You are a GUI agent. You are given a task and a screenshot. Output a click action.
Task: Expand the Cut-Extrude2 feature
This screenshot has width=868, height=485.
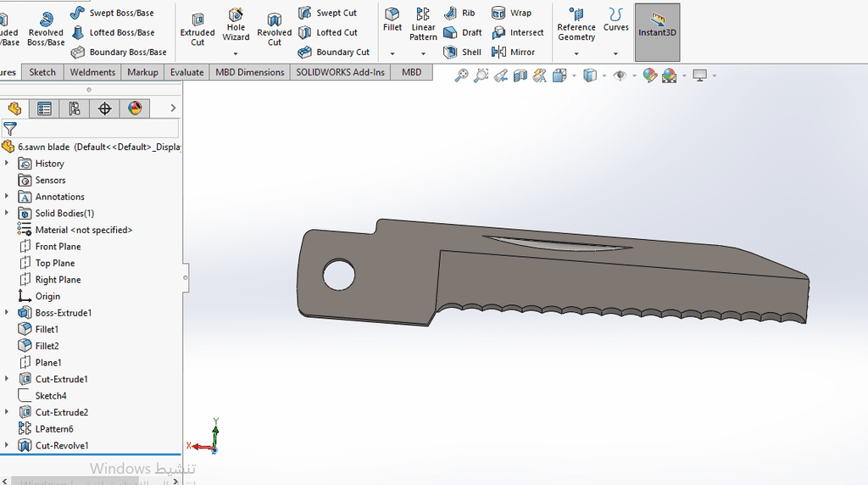pos(7,412)
